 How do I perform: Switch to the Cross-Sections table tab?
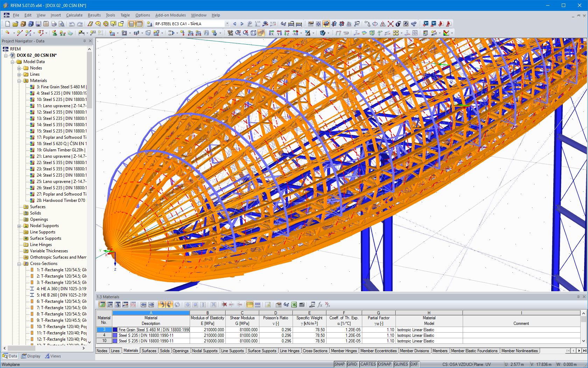coord(315,350)
